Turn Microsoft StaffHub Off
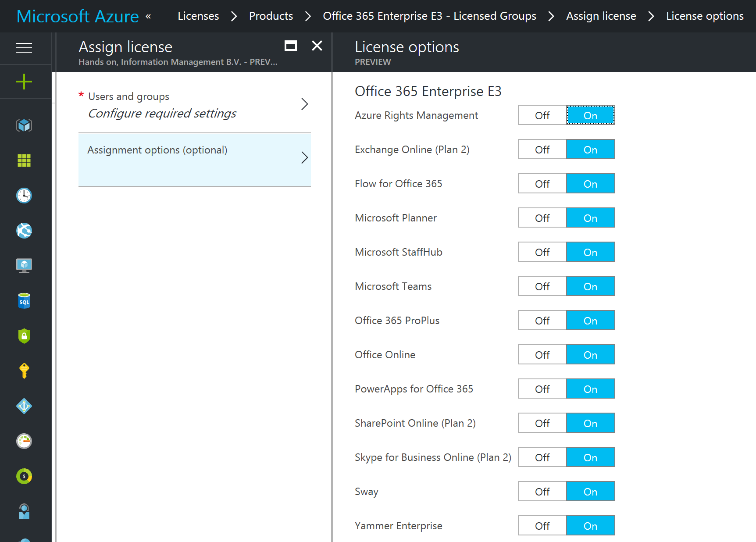Viewport: 756px width, 542px height. pyautogui.click(x=542, y=252)
